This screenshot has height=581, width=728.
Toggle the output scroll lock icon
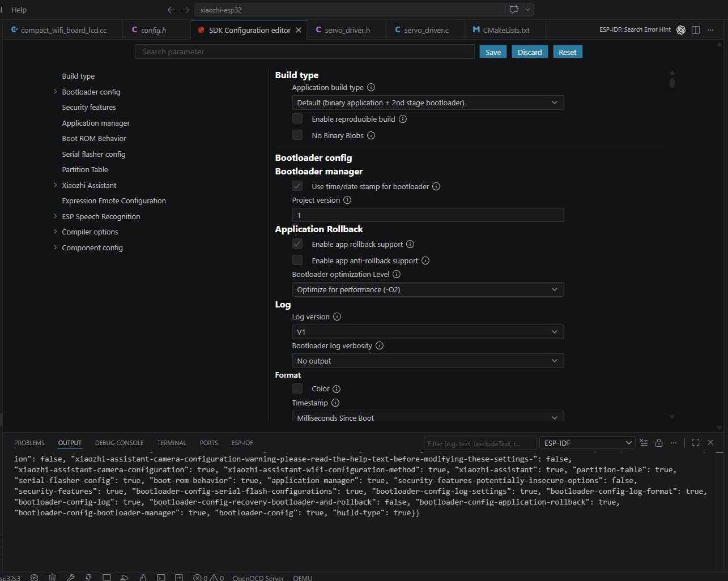658,443
